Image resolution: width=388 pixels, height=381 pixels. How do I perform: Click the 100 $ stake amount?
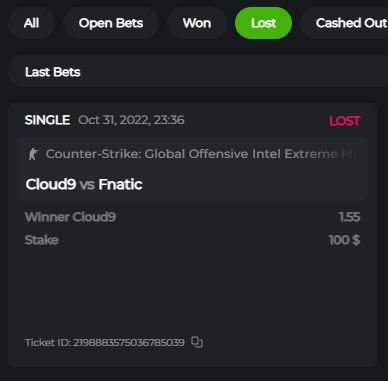click(344, 240)
